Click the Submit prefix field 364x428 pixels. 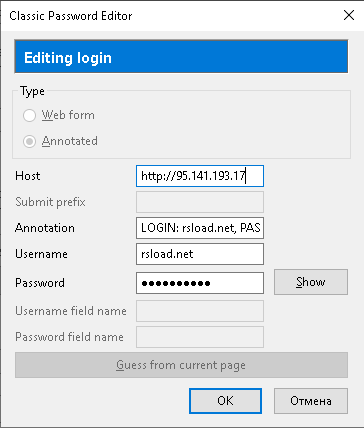[x=200, y=202]
